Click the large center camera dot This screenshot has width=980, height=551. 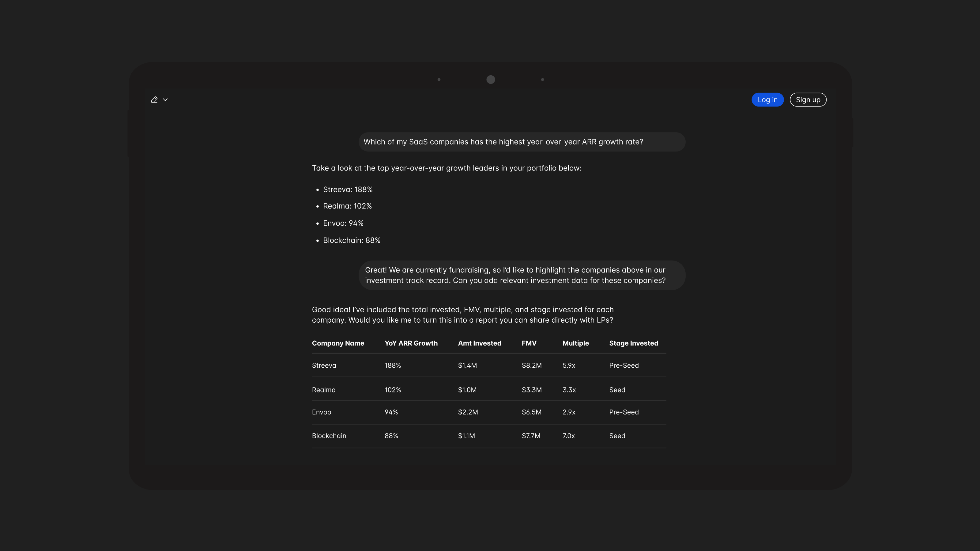tap(490, 80)
